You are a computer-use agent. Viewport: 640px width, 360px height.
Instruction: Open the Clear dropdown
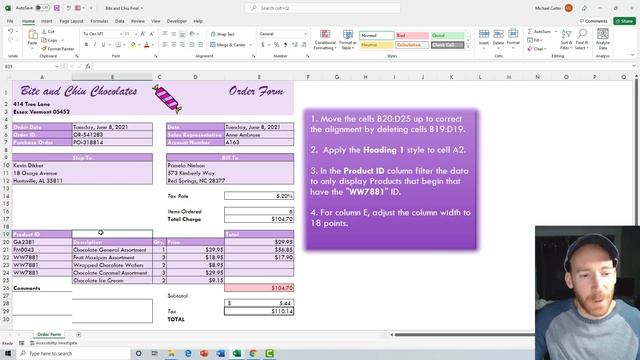tap(536, 49)
